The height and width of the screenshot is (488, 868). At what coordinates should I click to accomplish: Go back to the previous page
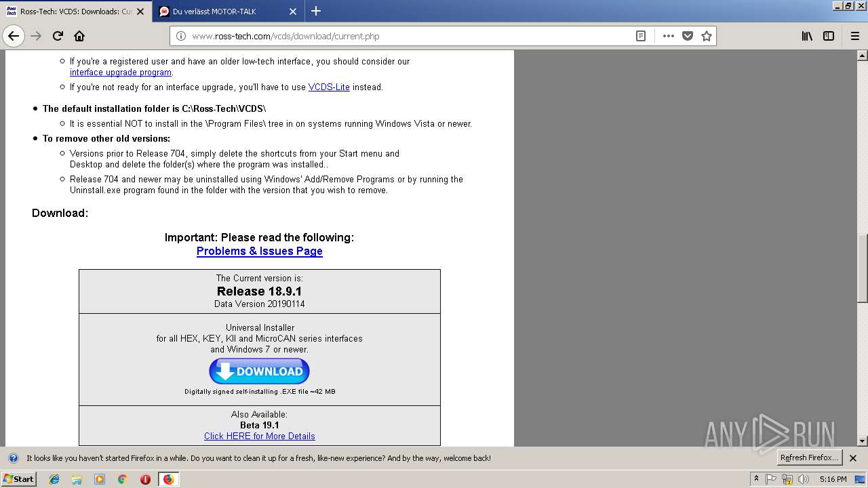click(14, 36)
